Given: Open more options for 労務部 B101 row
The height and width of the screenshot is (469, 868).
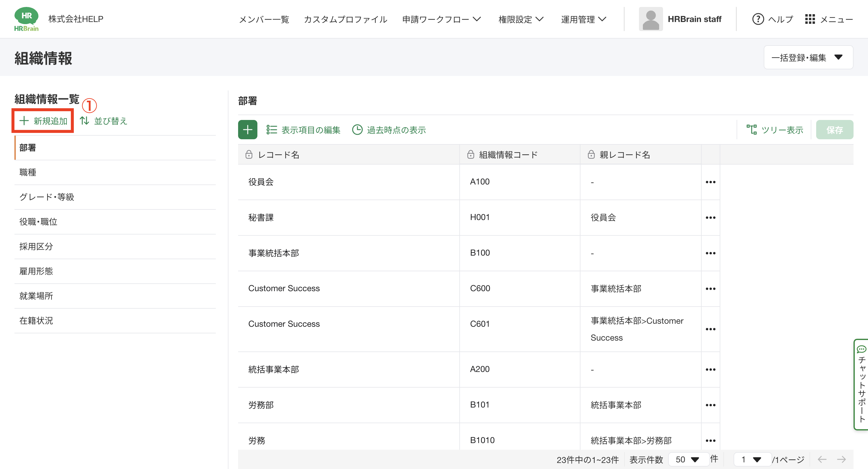Looking at the screenshot, I should tap(710, 405).
